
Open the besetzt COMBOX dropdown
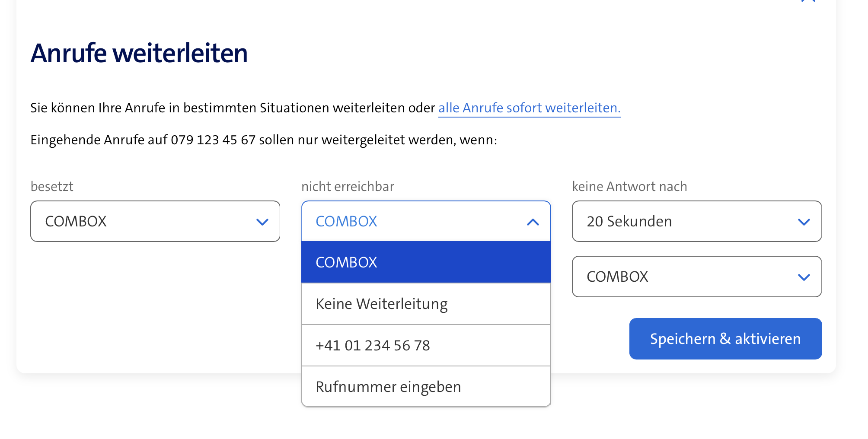[155, 221]
